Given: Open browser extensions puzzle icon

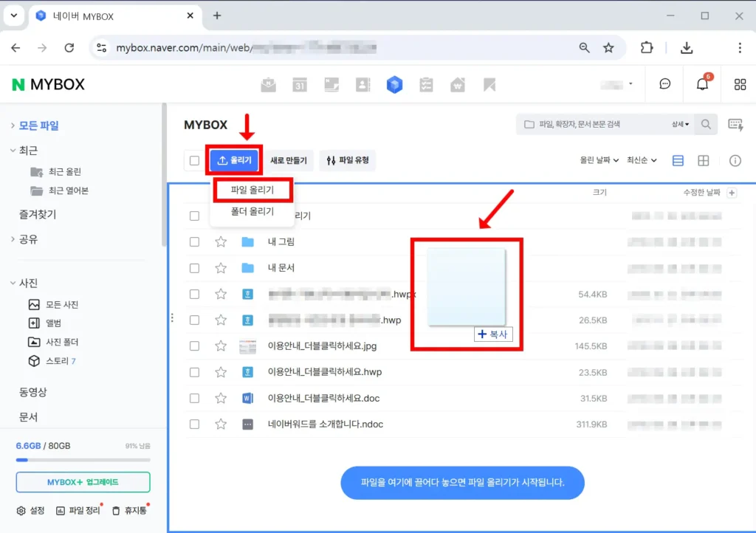Looking at the screenshot, I should (647, 48).
